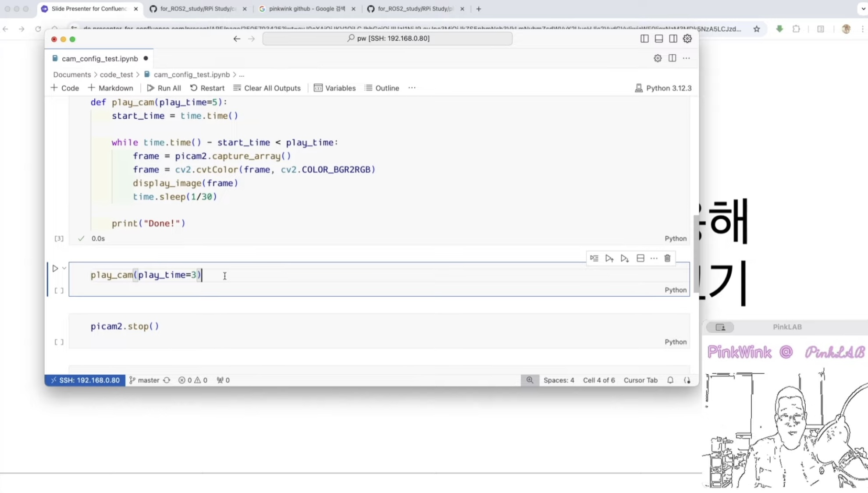This screenshot has width=868, height=493.
Task: Open more toolbar actions ellipsis after Outline
Action: pyautogui.click(x=412, y=88)
